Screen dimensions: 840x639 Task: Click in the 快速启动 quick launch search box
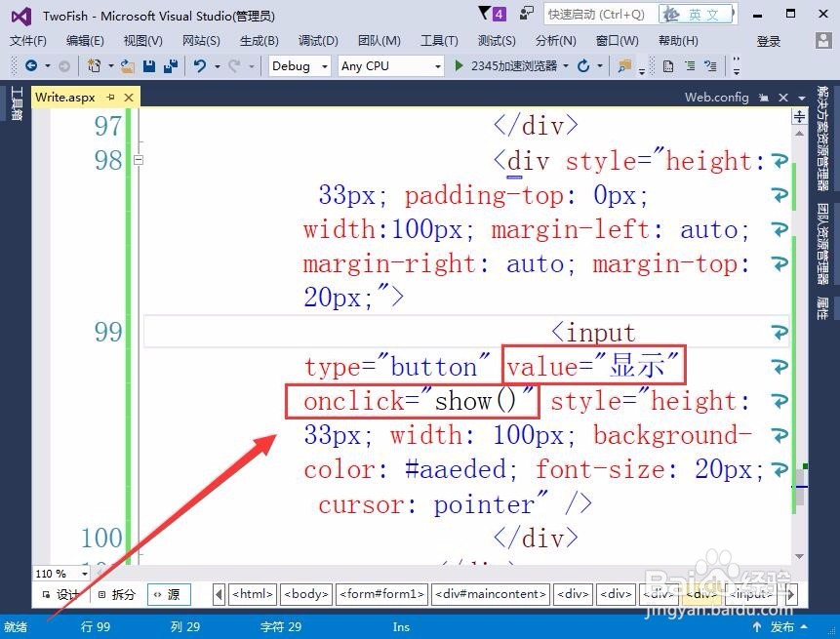(601, 14)
